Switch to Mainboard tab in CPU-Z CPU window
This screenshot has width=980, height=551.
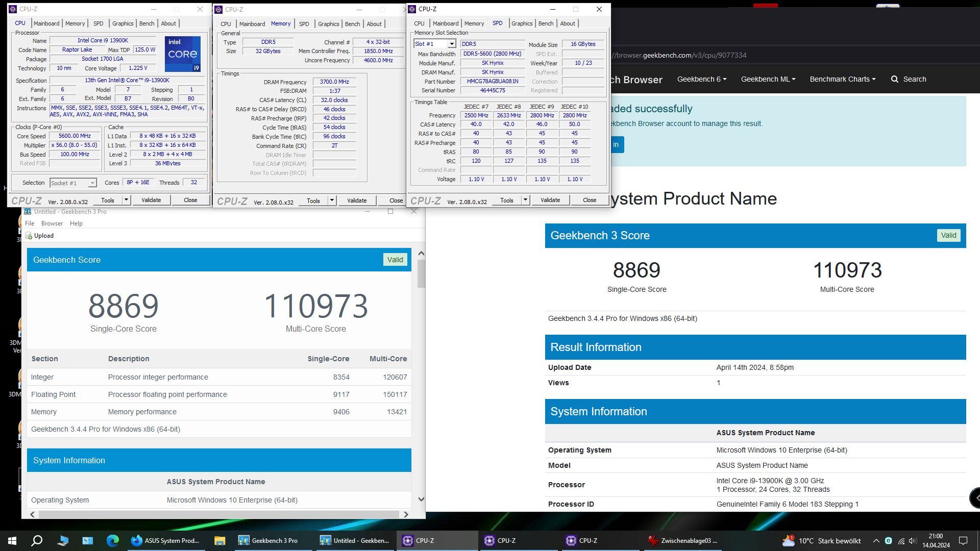coord(46,23)
